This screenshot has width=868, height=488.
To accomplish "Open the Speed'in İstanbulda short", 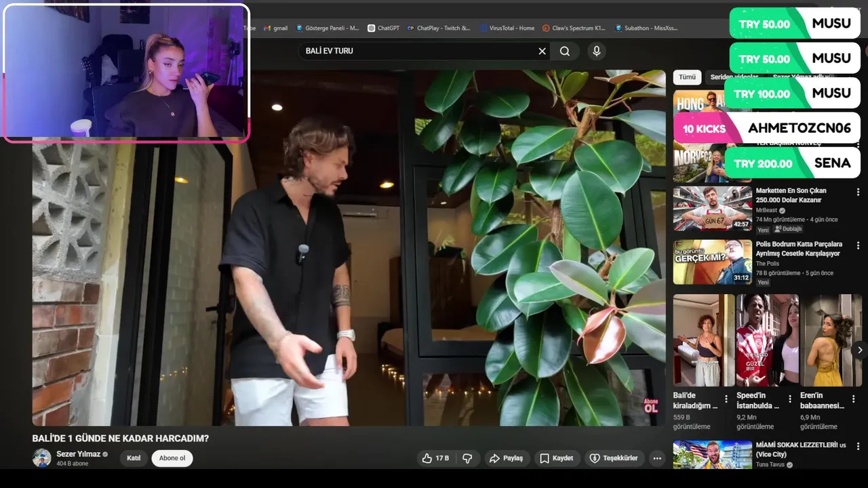I will coord(768,340).
